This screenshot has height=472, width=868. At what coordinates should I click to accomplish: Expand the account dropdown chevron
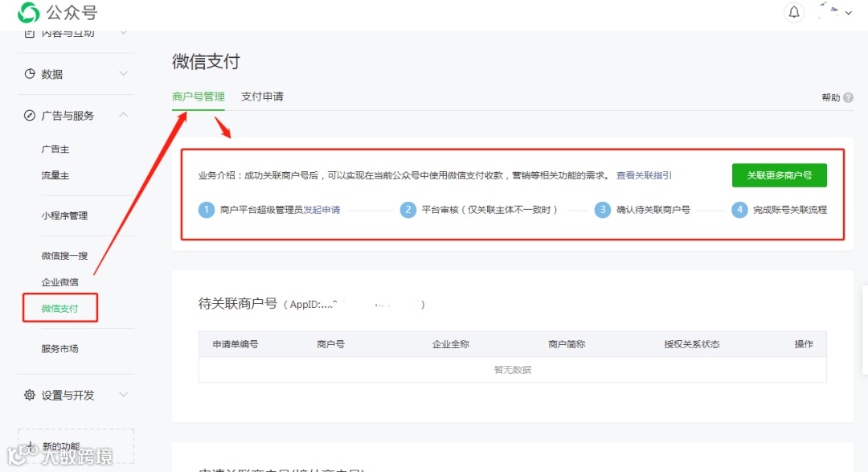(848, 13)
